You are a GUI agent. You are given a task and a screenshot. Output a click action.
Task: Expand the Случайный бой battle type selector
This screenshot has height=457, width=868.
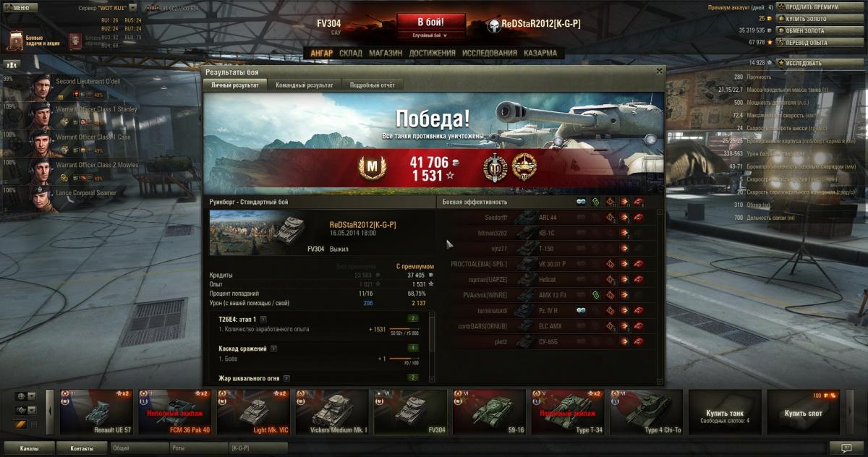coord(430,35)
